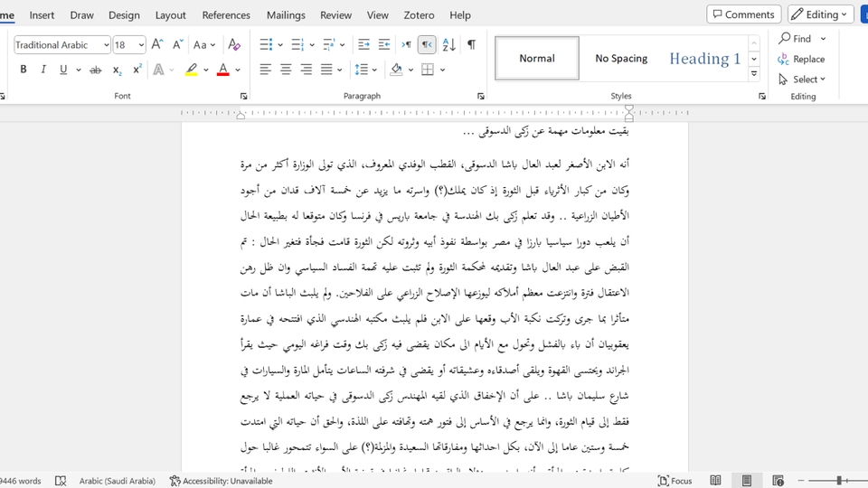868x488 pixels.
Task: Enable Right-to-Left text direction
Action: (427, 45)
